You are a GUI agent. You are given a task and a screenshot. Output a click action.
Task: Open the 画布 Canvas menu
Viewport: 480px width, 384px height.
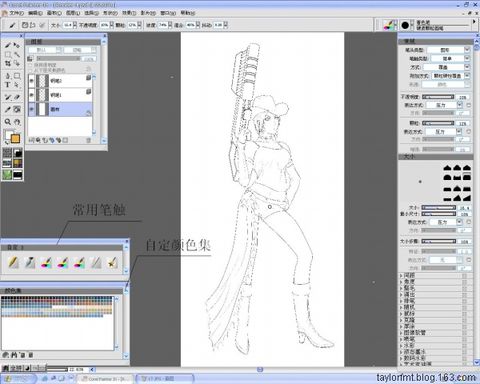pos(54,13)
